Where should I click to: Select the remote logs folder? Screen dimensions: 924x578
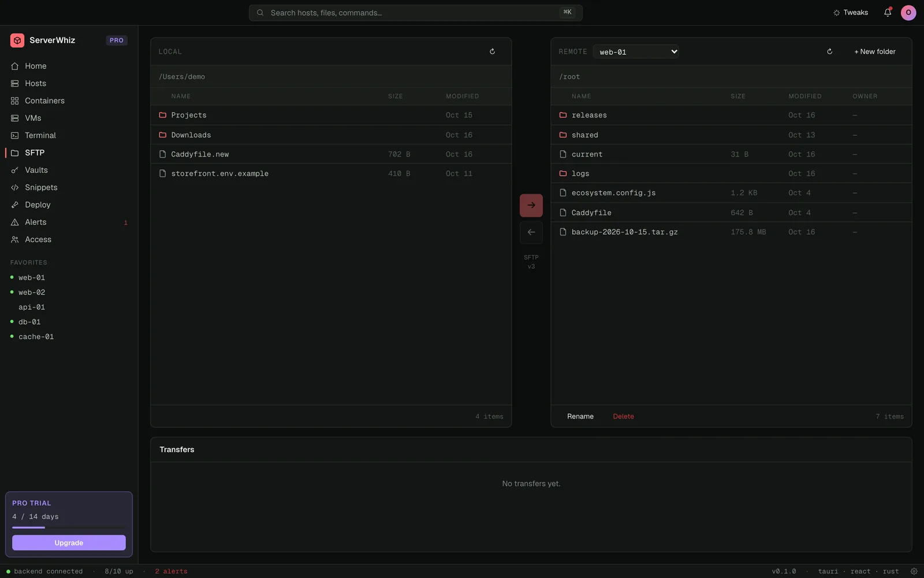[731, 173]
